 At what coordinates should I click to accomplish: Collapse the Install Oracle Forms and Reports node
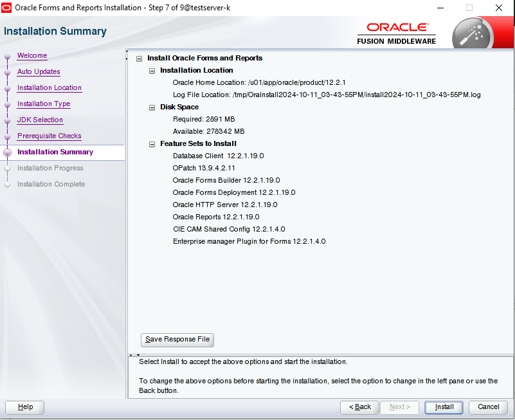pyautogui.click(x=140, y=59)
